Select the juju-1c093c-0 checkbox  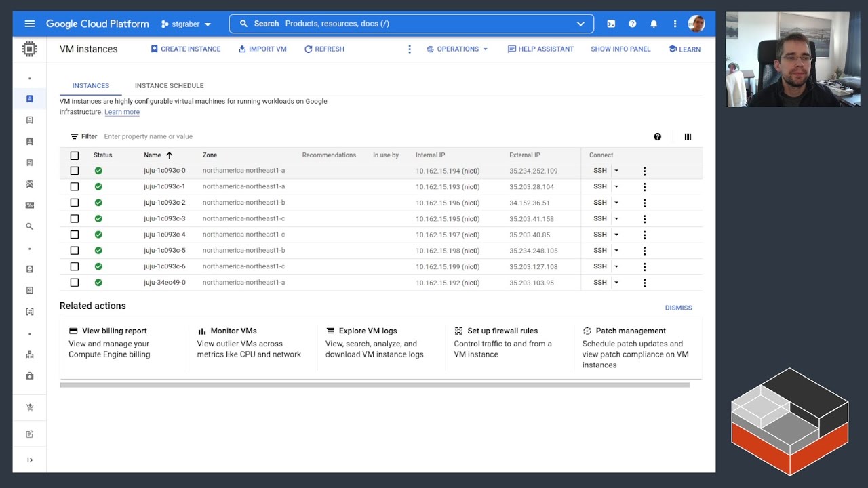75,171
